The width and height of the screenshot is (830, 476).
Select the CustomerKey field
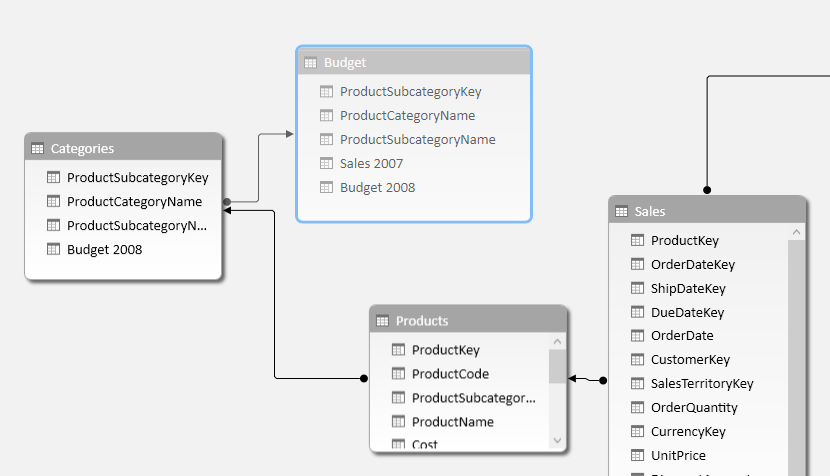tap(690, 360)
